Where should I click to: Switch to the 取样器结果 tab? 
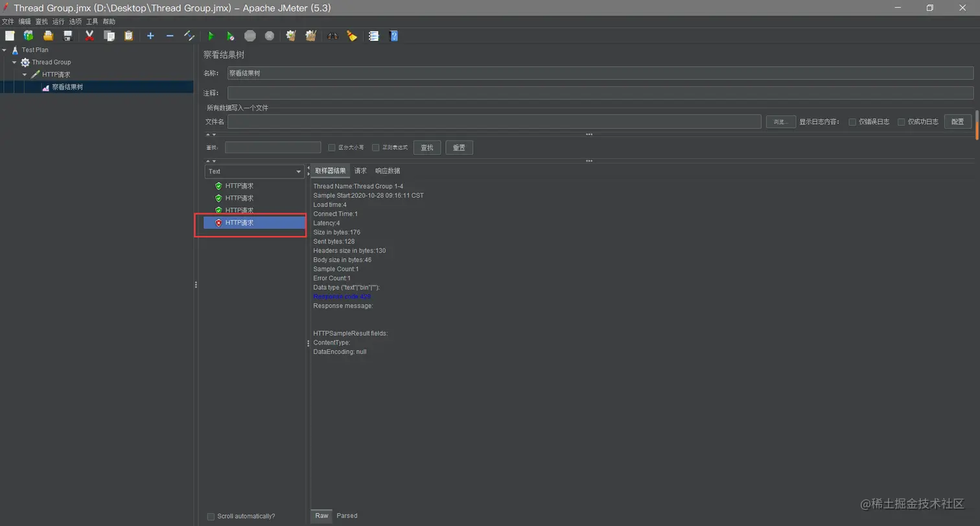click(x=331, y=171)
